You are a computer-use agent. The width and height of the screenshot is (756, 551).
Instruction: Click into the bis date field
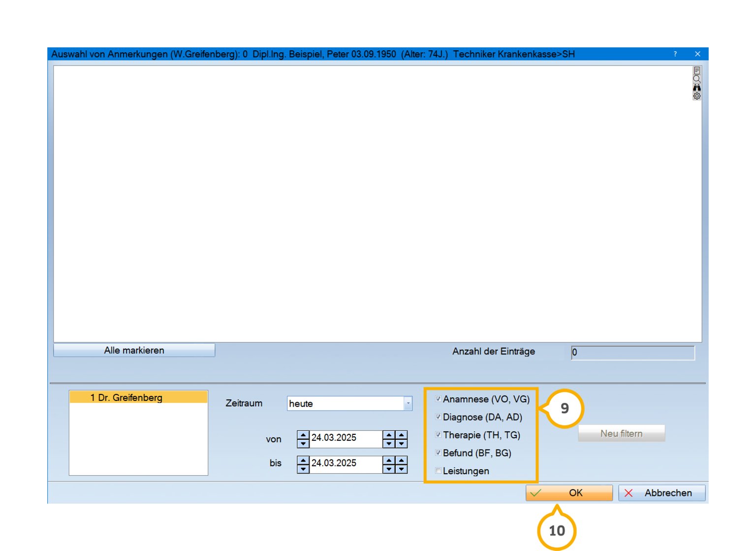[346, 463]
